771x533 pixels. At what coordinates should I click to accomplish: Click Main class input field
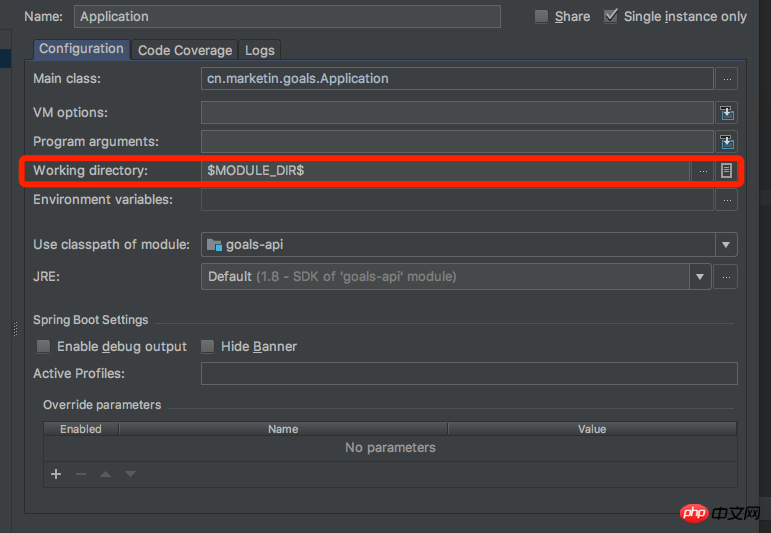click(x=457, y=79)
